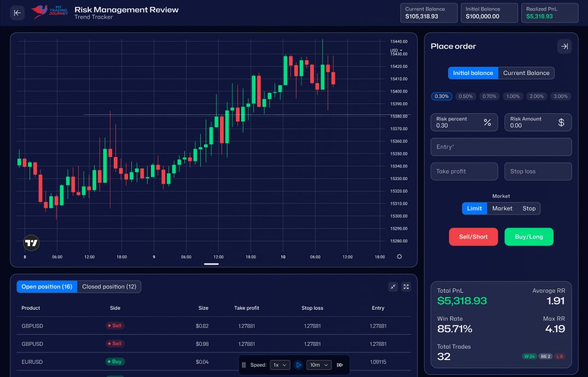
Task: Click the Entry price input field
Action: 501,147
